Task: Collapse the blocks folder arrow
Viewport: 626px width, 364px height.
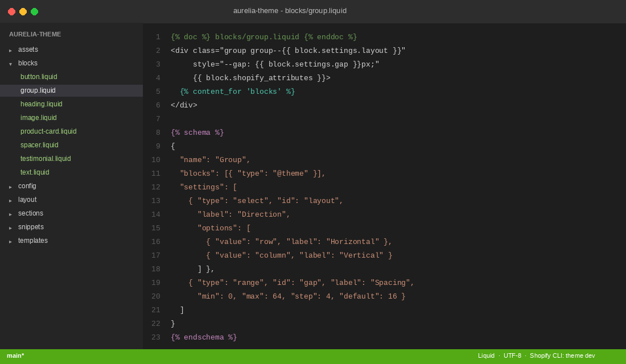Action: [10, 64]
